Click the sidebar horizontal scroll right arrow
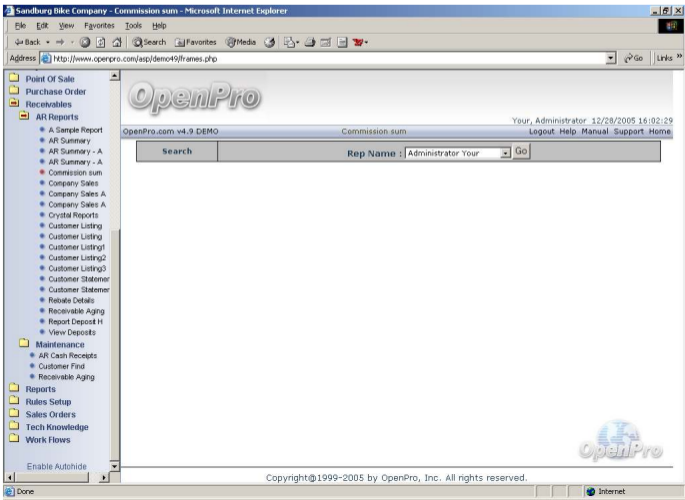685x500 pixels. point(104,477)
